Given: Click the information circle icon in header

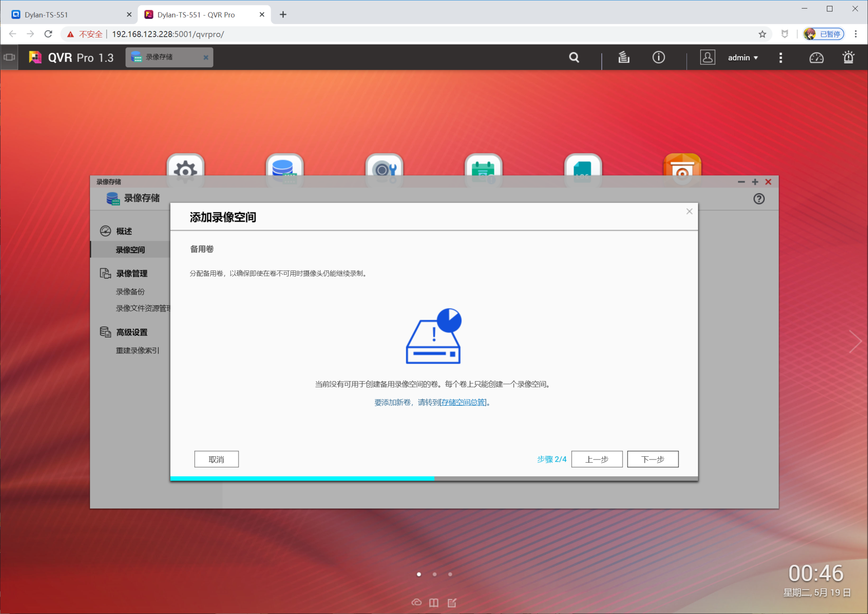Looking at the screenshot, I should point(658,57).
